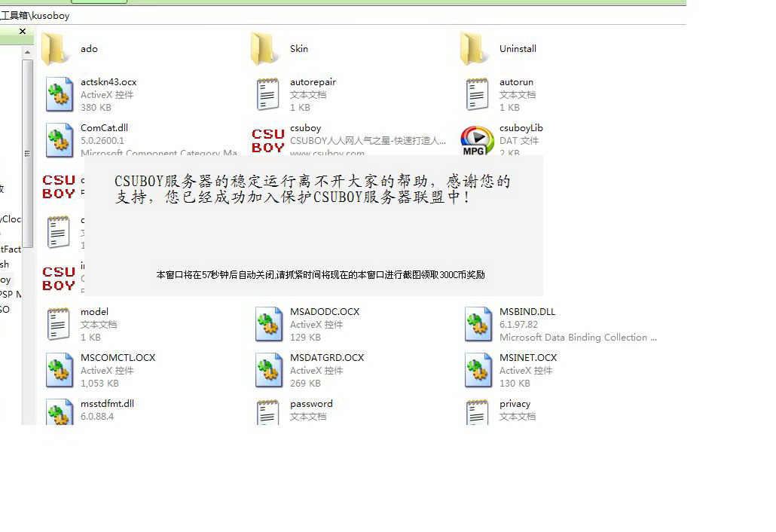Screen dimensions: 776x532
Task: Click the MSINET.OCX file name
Action: (x=528, y=357)
